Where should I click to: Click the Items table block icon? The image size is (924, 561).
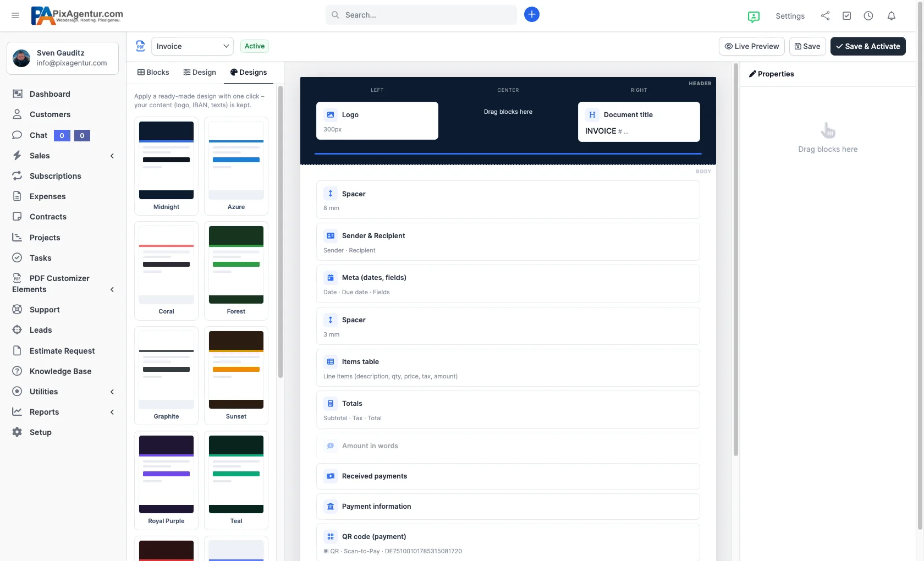[x=331, y=362]
